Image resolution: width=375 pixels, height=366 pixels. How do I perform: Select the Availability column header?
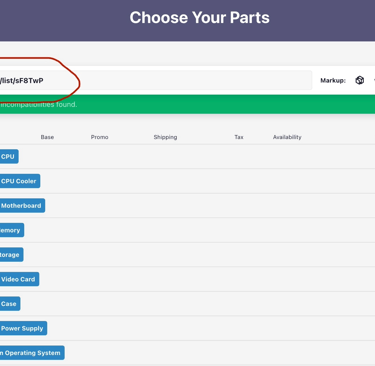tap(287, 137)
